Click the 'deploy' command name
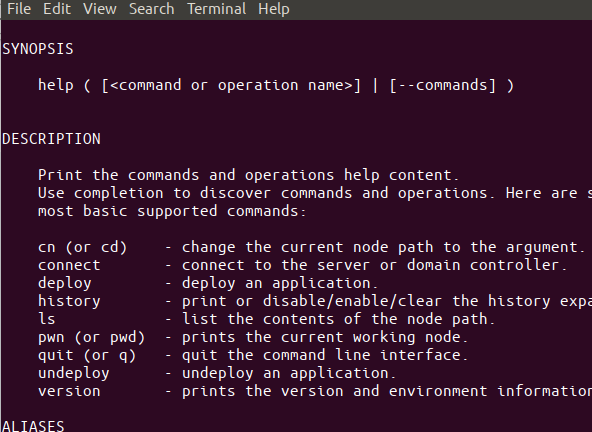The image size is (592, 432). [x=65, y=283]
